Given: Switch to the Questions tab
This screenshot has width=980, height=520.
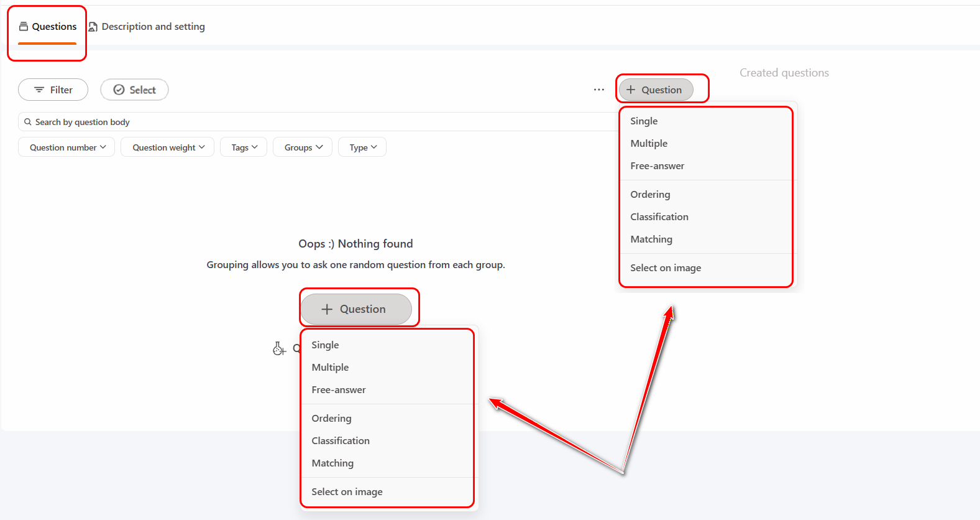Looking at the screenshot, I should point(48,27).
